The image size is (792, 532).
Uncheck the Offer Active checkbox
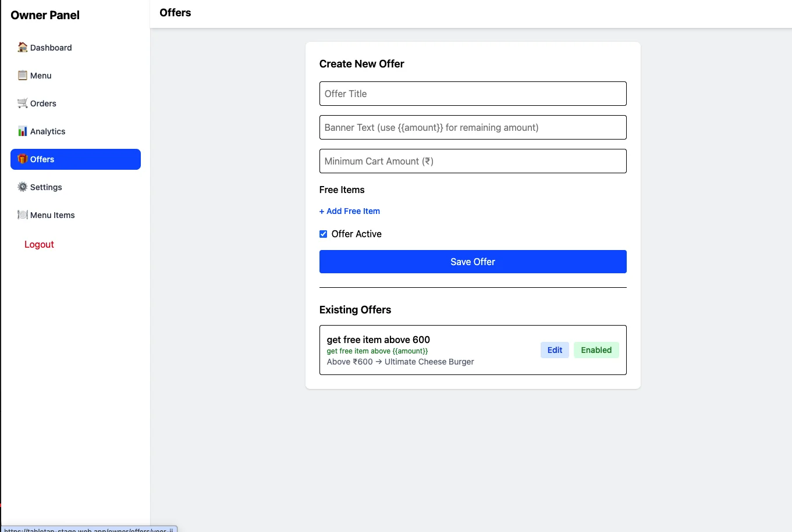point(323,234)
